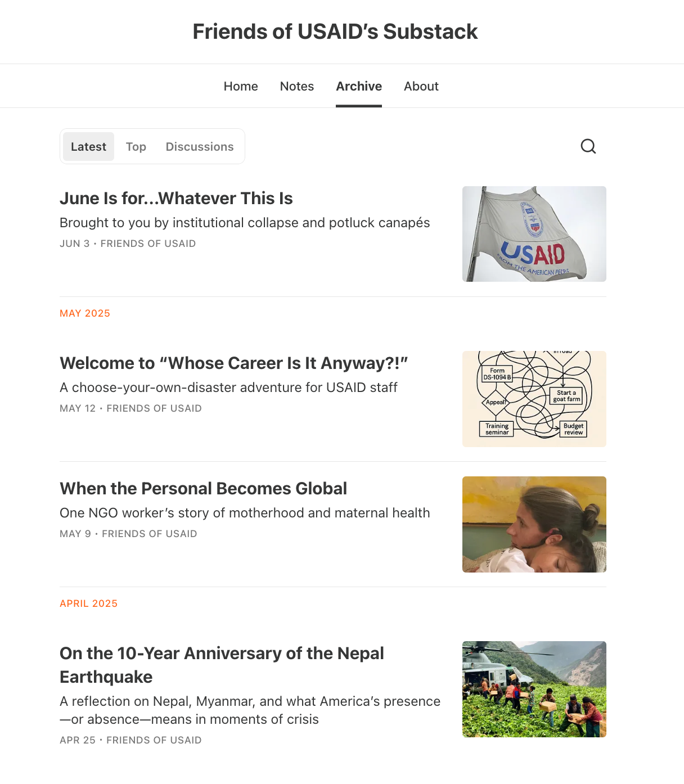Click the flowchart maze thumbnail
Image resolution: width=684 pixels, height=784 pixels.
(x=534, y=399)
